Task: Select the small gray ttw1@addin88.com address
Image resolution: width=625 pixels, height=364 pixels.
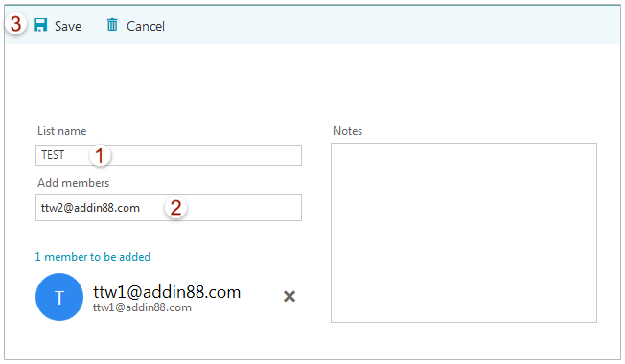Action: (x=142, y=307)
